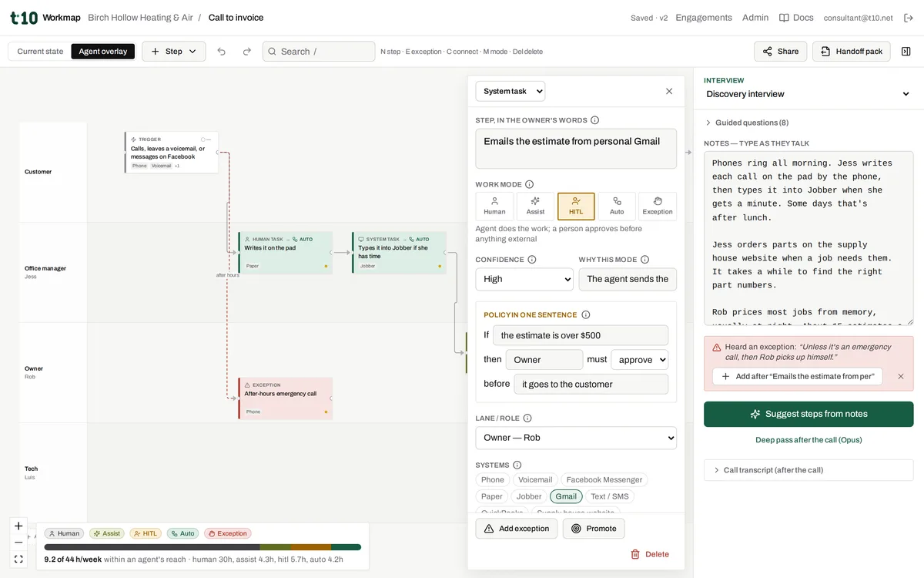Toggle the Gmail system chip
Screen dimensions: 924x578
click(566, 496)
